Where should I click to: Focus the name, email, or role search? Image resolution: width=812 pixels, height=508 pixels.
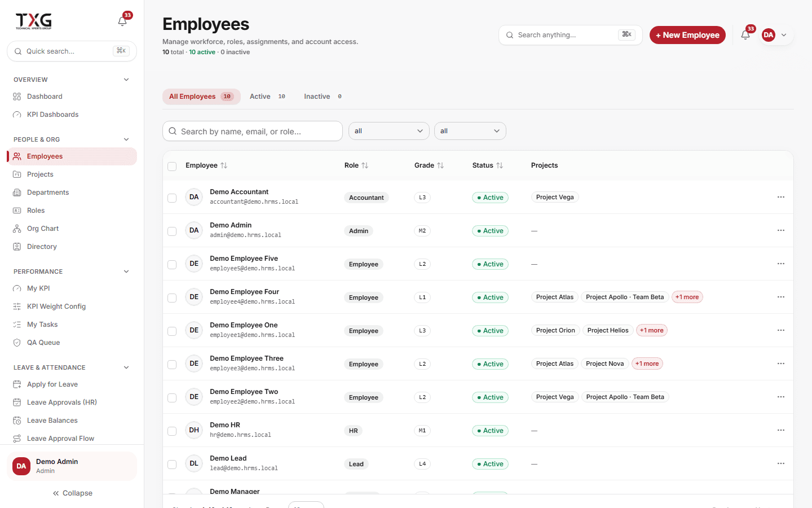(253, 131)
